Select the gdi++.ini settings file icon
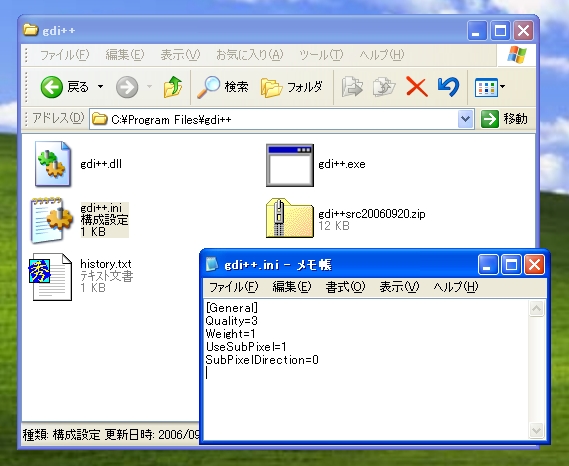The width and height of the screenshot is (569, 466). coord(51,220)
